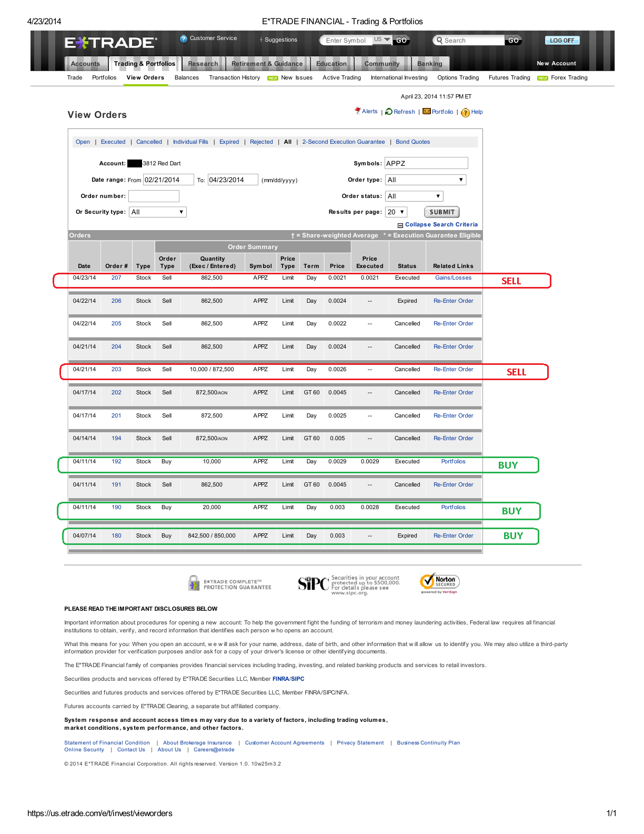Image resolution: width=644 pixels, height=834 pixels.
Task: Open the Accounts tab
Action: point(85,64)
